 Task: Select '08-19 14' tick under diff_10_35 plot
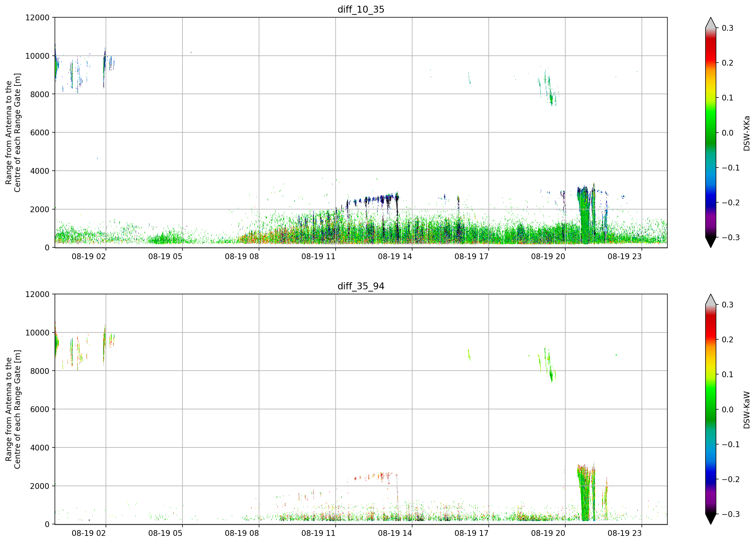coord(395,256)
